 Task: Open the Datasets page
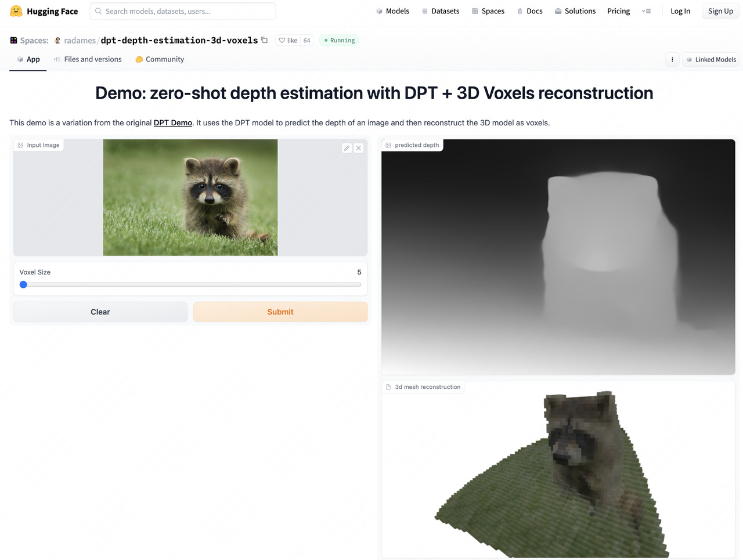(441, 11)
